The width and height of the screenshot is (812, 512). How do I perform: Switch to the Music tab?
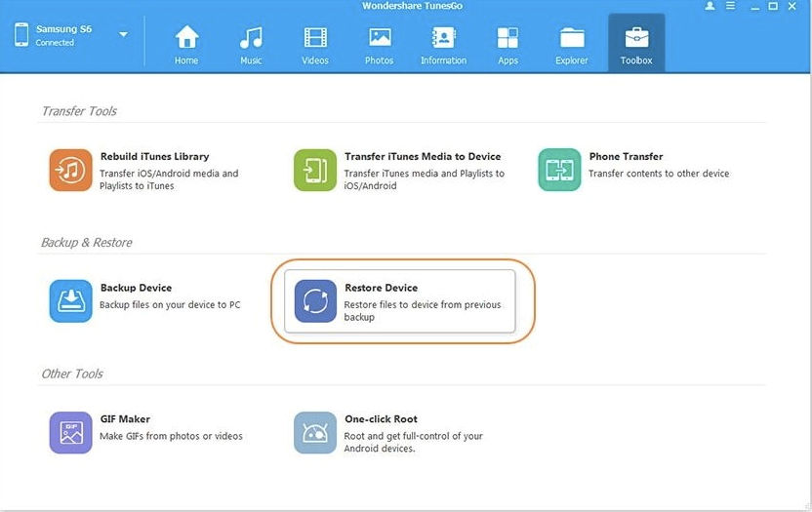(x=251, y=44)
